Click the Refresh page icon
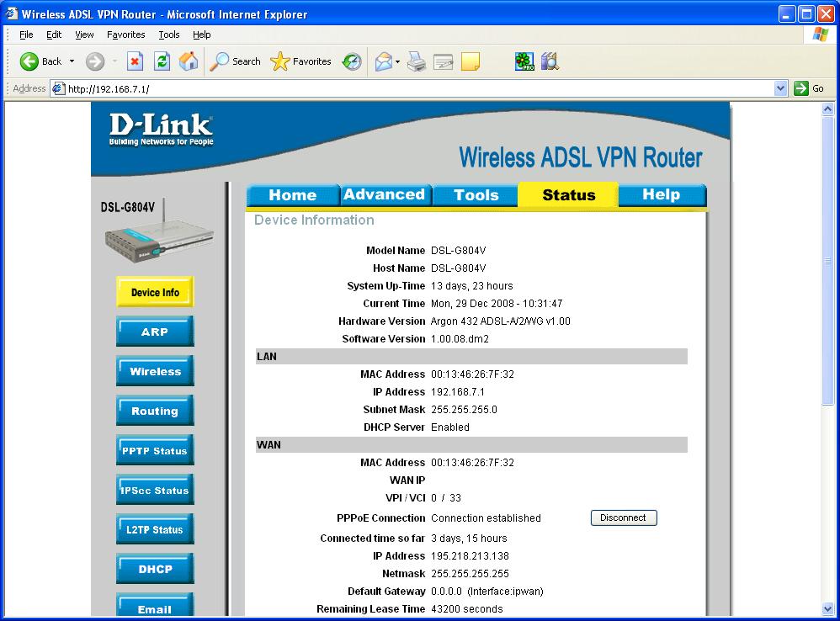The image size is (840, 621). [x=162, y=61]
